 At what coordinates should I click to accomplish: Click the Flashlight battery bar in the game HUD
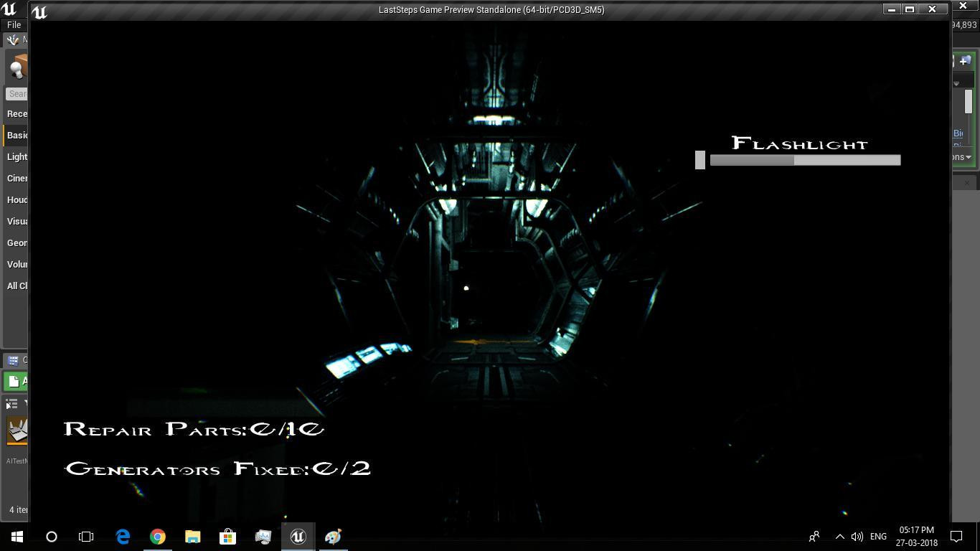805,161
